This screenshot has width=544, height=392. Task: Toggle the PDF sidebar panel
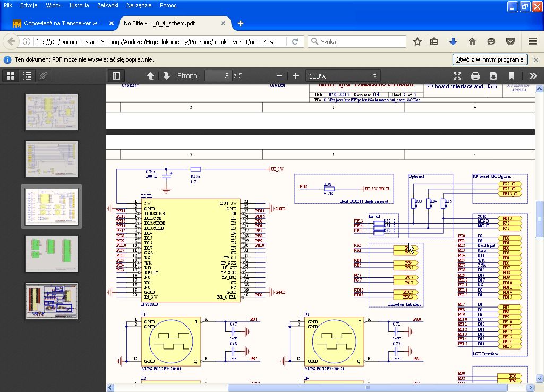pos(116,76)
